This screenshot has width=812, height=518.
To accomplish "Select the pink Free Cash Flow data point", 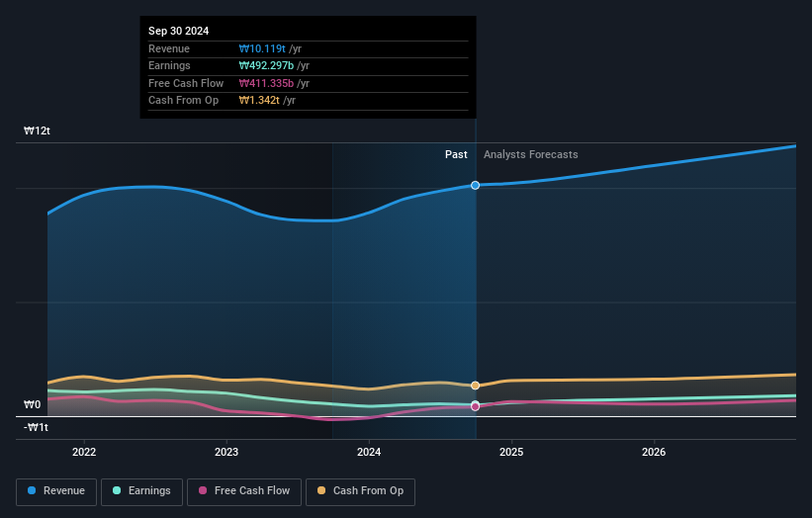I will [x=476, y=406].
